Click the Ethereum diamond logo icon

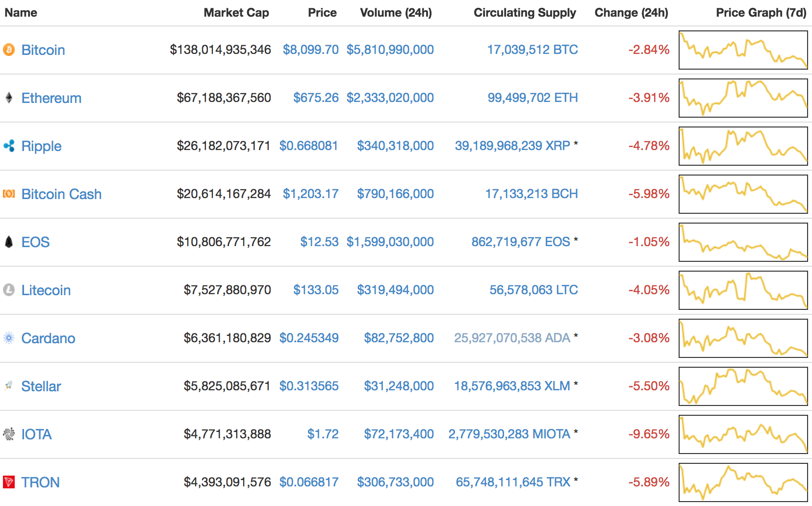pos(9,98)
